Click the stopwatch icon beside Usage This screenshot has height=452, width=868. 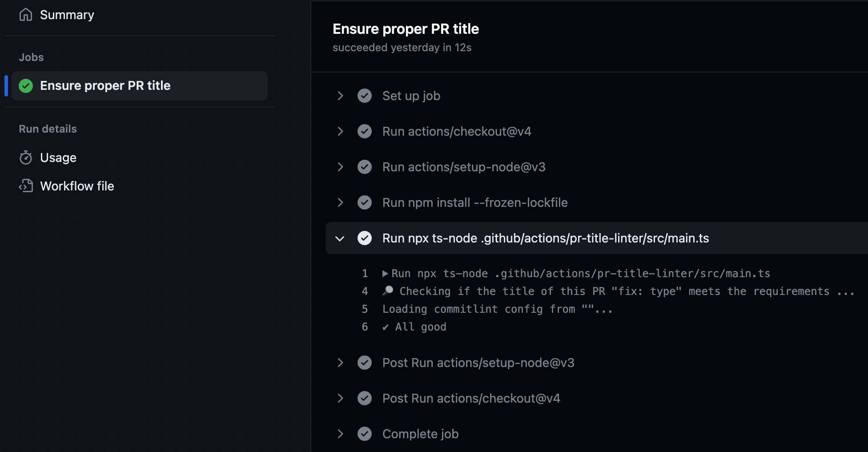coord(26,157)
